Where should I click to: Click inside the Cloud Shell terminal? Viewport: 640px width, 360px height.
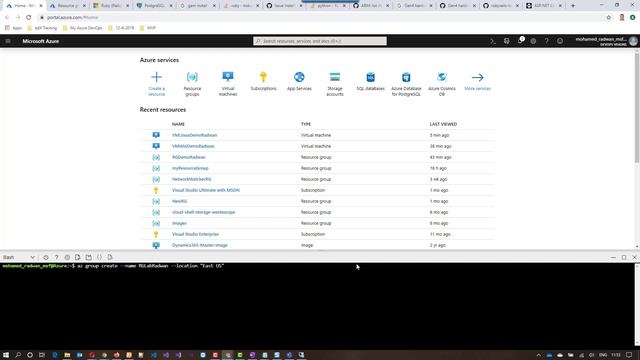pos(317,306)
